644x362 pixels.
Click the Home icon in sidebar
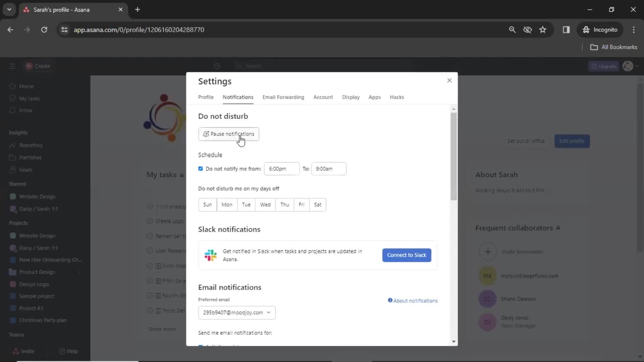pos(13,86)
